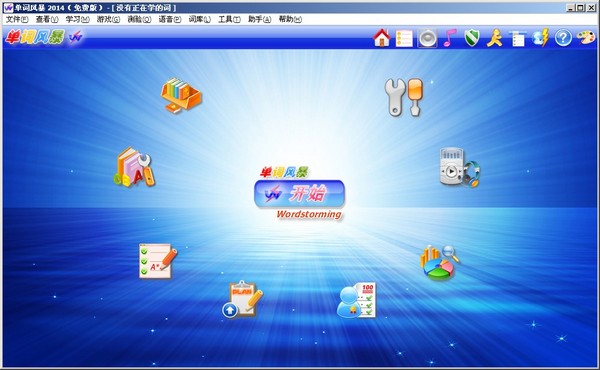
Task: Click the yellow running man icon
Action: 494,38
